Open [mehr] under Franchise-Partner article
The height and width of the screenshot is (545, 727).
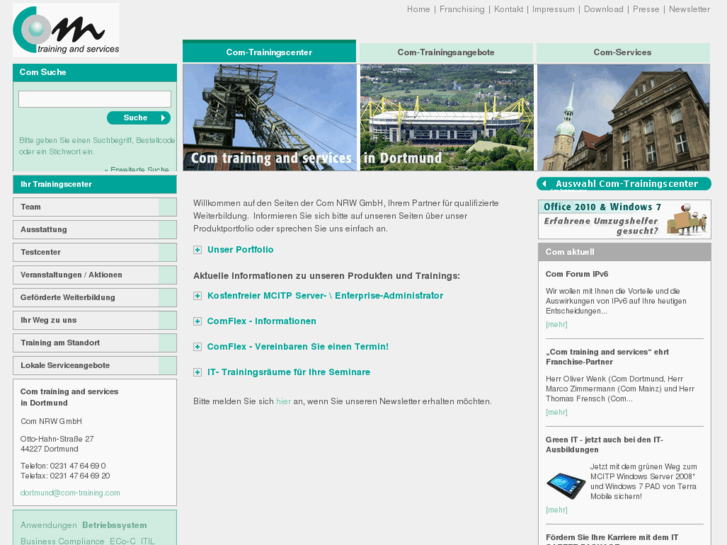pyautogui.click(x=556, y=412)
